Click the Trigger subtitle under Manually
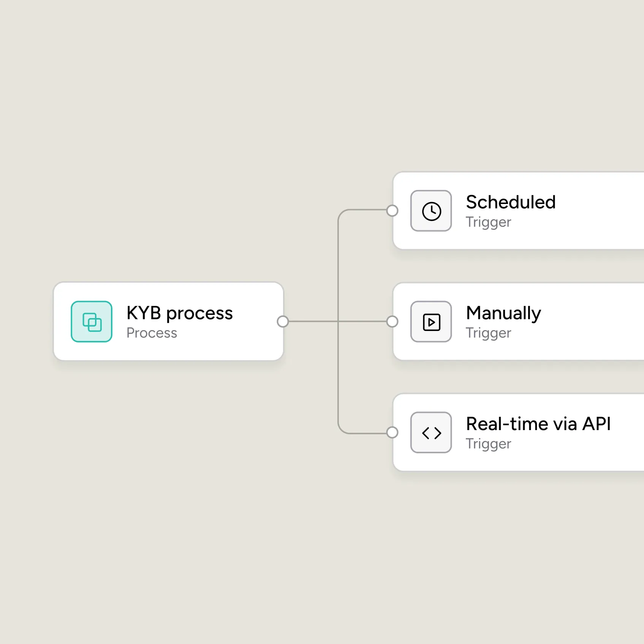644x644 pixels. pos(489,333)
